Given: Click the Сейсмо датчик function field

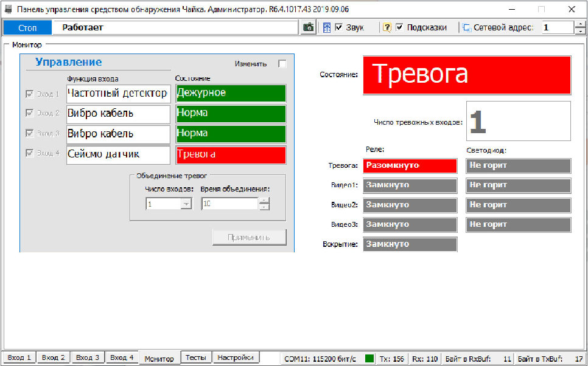Looking at the screenshot, I should pos(119,154).
